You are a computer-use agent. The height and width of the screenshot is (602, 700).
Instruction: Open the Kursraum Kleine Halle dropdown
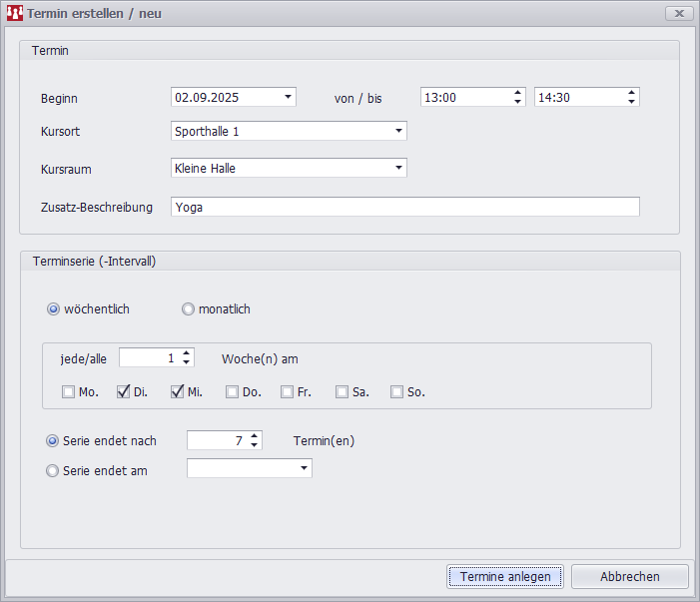click(x=398, y=168)
